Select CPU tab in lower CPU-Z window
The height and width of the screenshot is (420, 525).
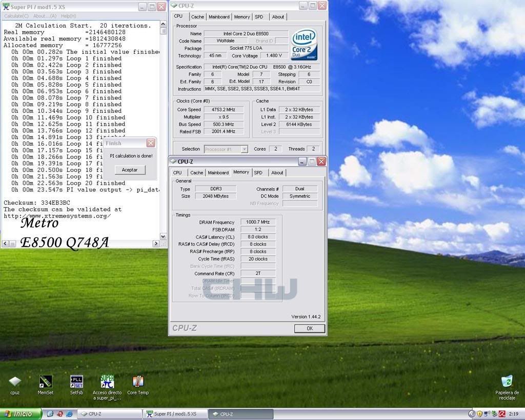click(x=177, y=173)
